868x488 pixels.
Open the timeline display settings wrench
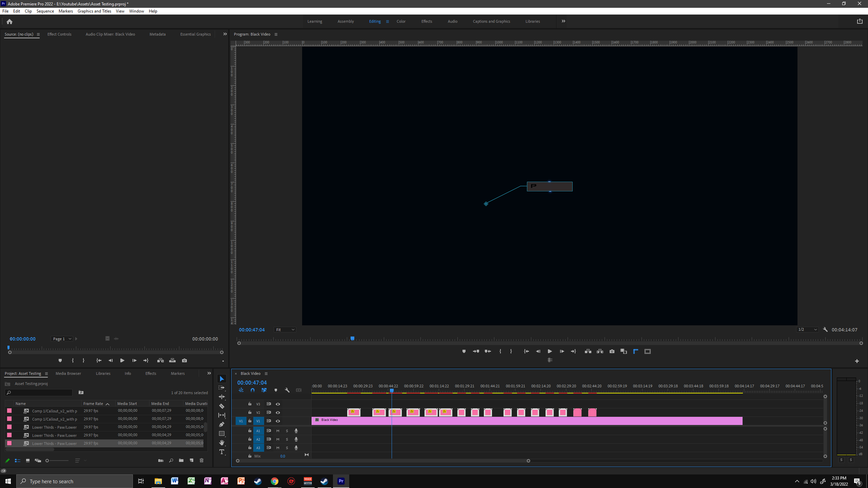pos(287,390)
